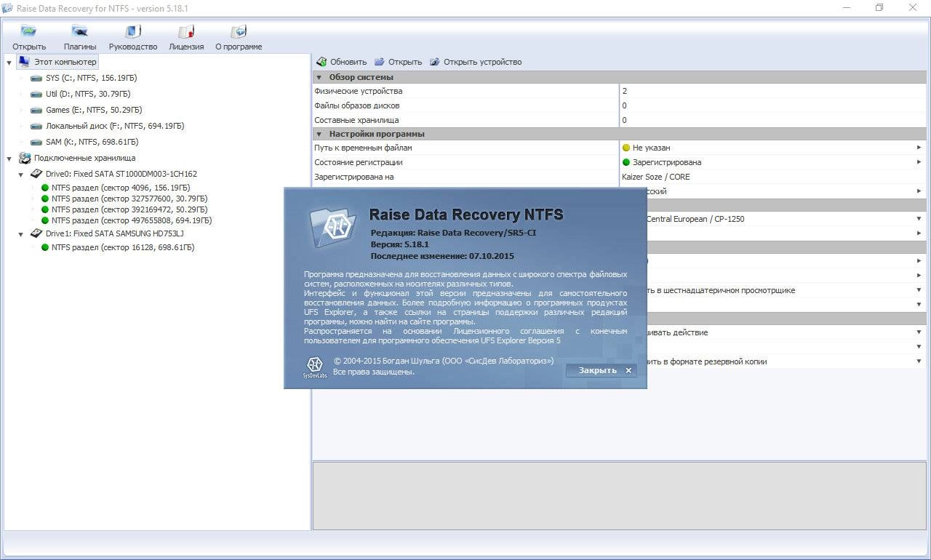Screen dimensions: 931x560
Task: Click the Drive0 hard disk icon
Action: coord(36,174)
